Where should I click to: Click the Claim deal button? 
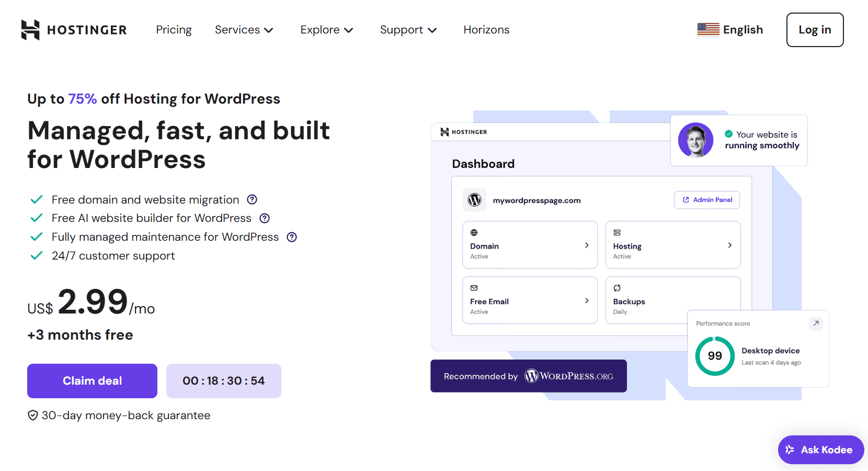point(92,381)
